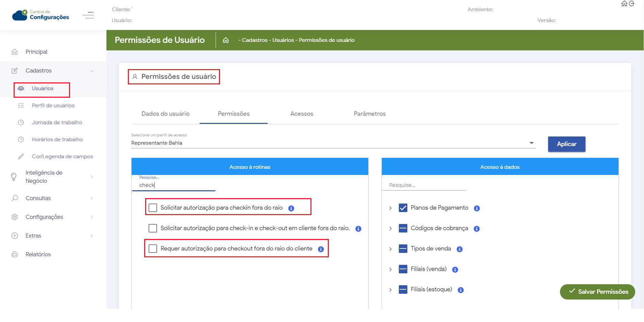Enable Solicitar autorização para checkin fora do raio

pos(153,208)
